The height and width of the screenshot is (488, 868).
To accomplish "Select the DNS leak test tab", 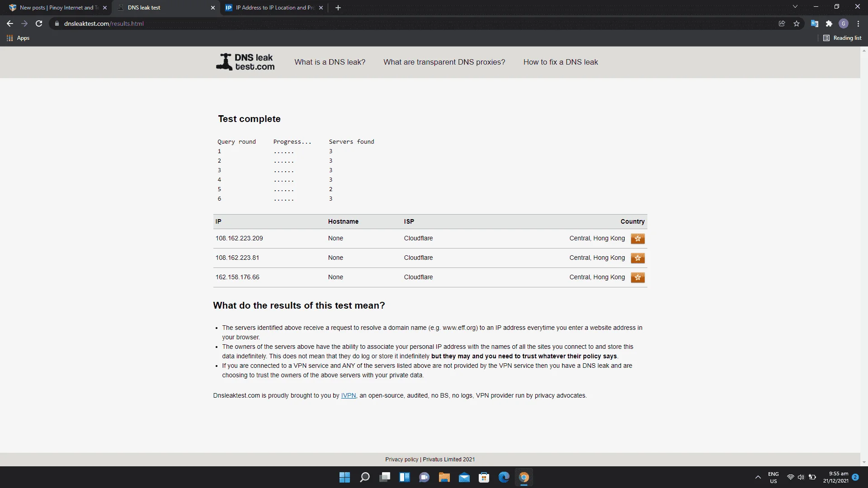I will pos(165,8).
